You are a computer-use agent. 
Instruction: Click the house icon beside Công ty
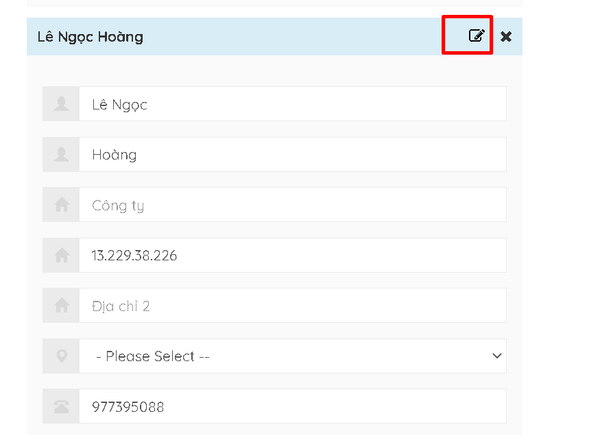click(61, 205)
